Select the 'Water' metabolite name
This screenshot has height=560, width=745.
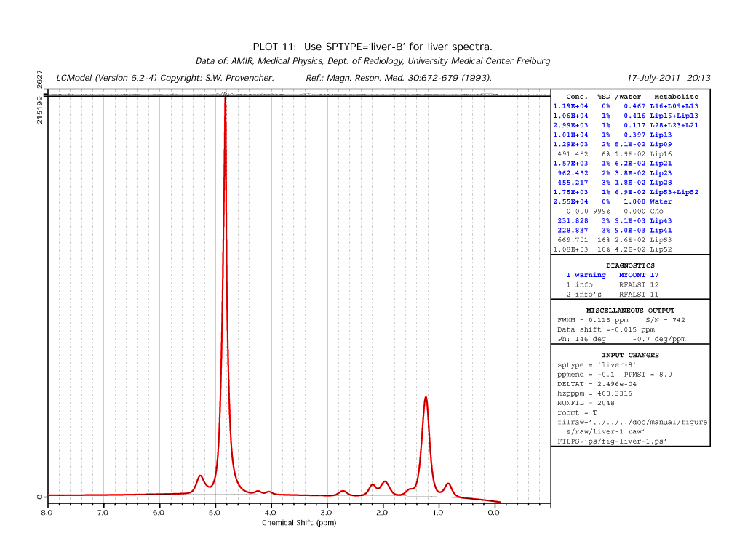pyautogui.click(x=661, y=201)
